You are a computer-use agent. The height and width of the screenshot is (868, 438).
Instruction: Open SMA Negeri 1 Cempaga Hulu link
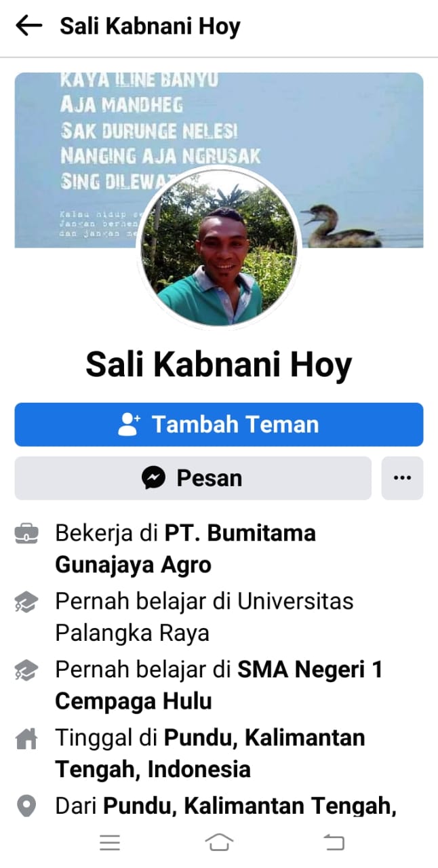coord(218,685)
